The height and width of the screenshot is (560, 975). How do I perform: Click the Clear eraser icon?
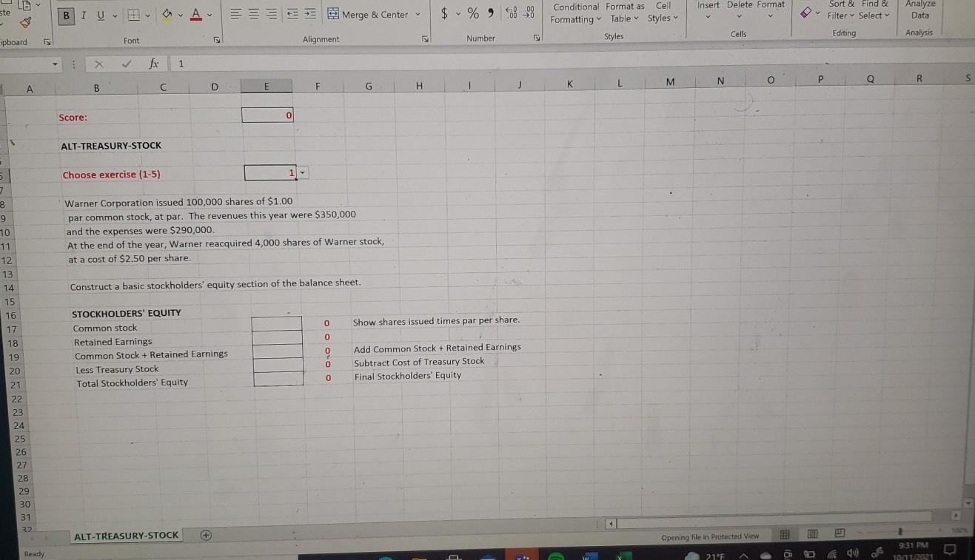(x=805, y=13)
